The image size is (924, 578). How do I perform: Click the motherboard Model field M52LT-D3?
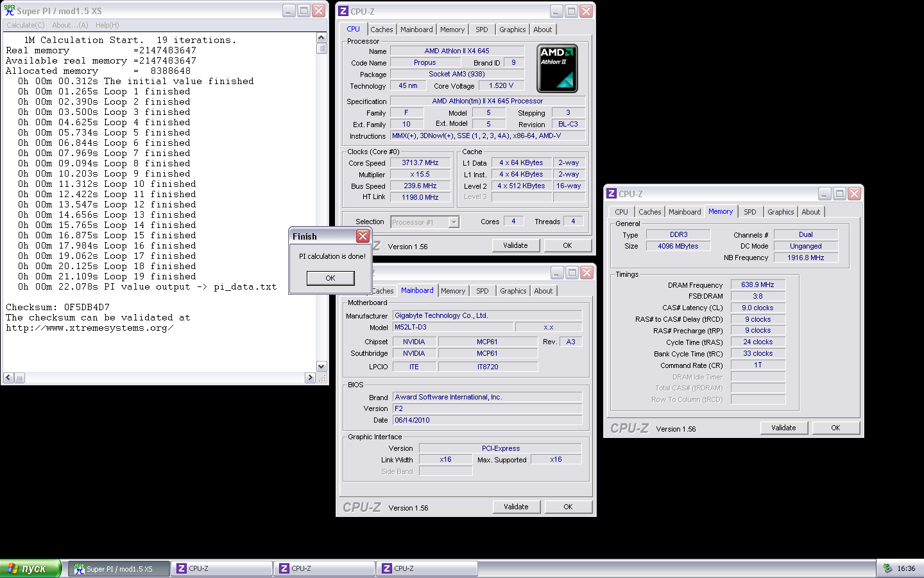point(453,327)
